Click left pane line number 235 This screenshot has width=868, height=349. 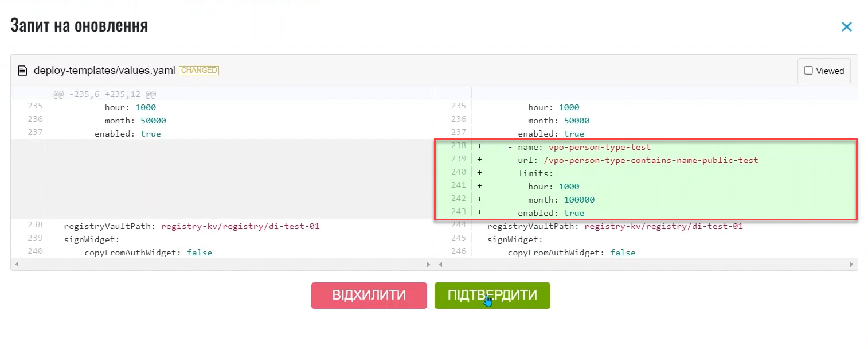click(x=35, y=106)
